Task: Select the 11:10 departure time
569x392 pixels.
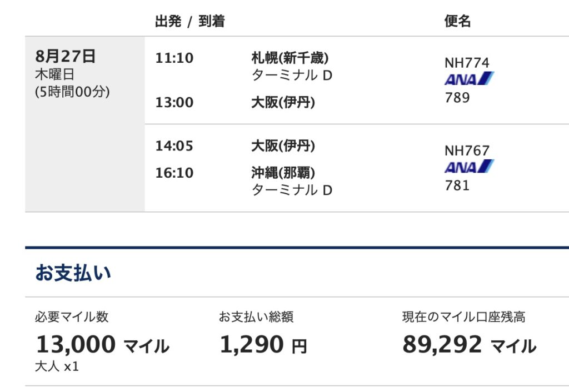Action: click(x=174, y=58)
